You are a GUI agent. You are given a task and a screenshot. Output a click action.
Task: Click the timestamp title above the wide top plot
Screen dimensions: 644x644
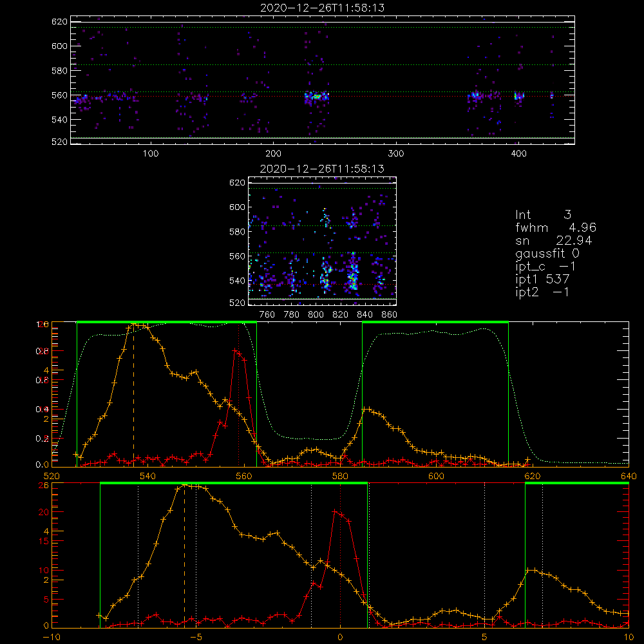click(322, 8)
